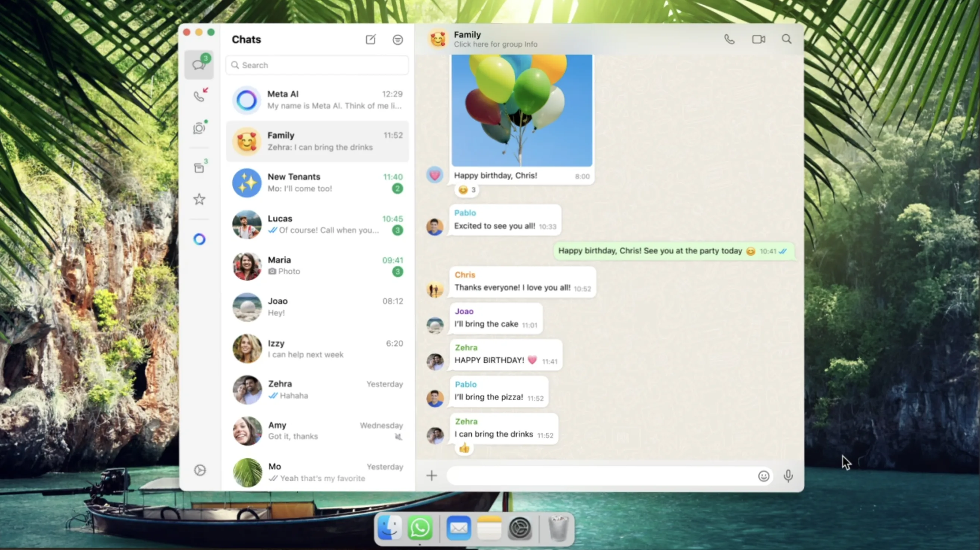Image resolution: width=980 pixels, height=550 pixels.
Task: Start a voice call in Family chat
Action: (x=729, y=39)
